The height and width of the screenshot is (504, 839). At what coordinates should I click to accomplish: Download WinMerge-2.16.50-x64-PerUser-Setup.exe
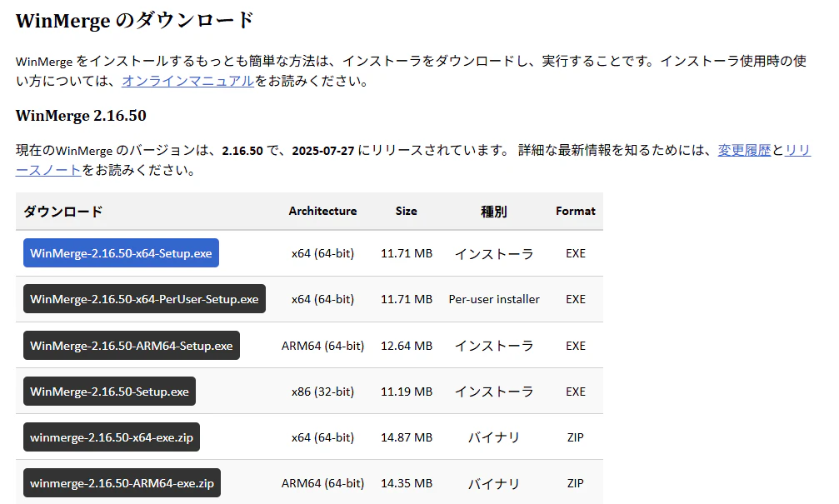[x=144, y=299]
